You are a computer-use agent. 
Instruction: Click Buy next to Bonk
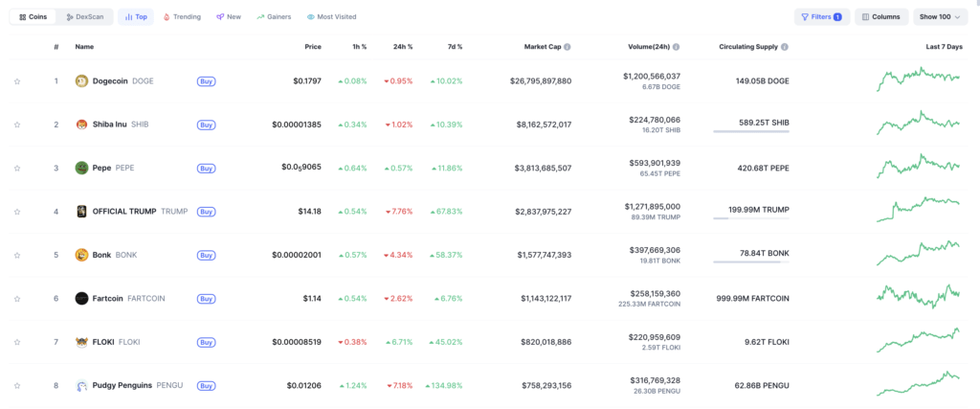[207, 255]
